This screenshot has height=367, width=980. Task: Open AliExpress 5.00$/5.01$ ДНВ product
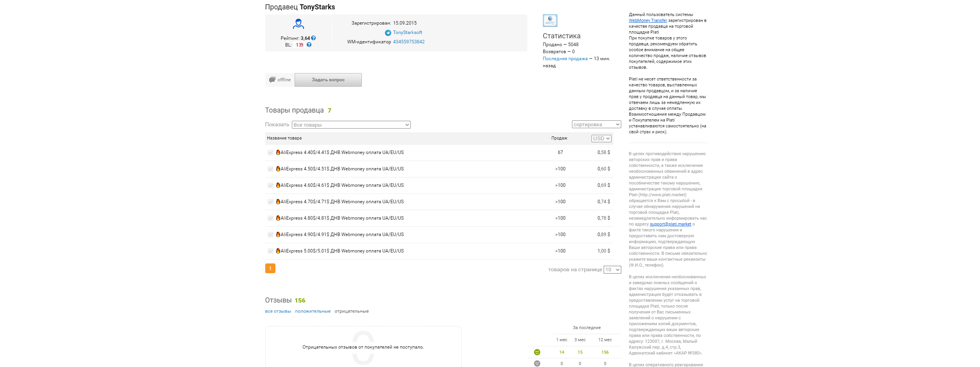tap(342, 251)
